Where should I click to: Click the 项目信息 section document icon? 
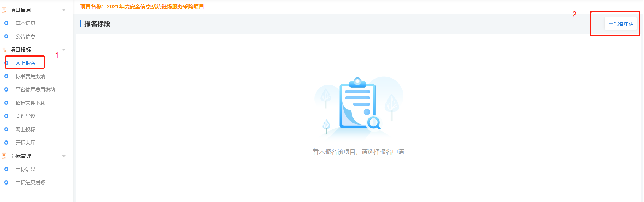click(4, 10)
